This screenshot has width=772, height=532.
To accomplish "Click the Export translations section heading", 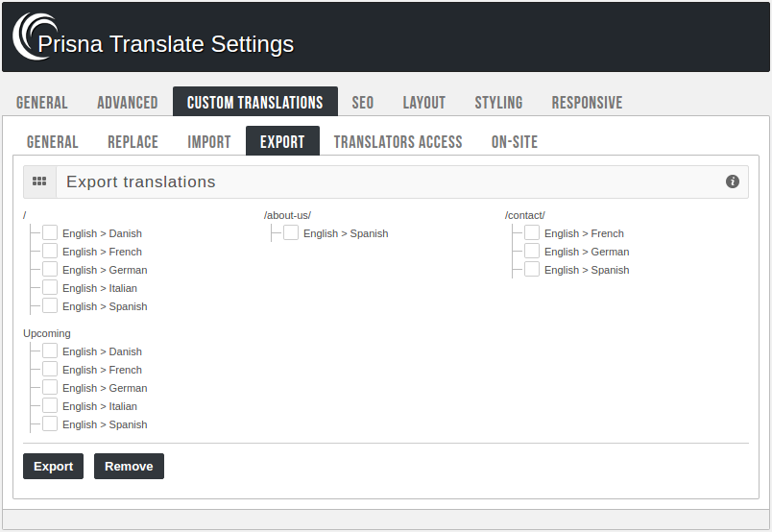I will [141, 181].
